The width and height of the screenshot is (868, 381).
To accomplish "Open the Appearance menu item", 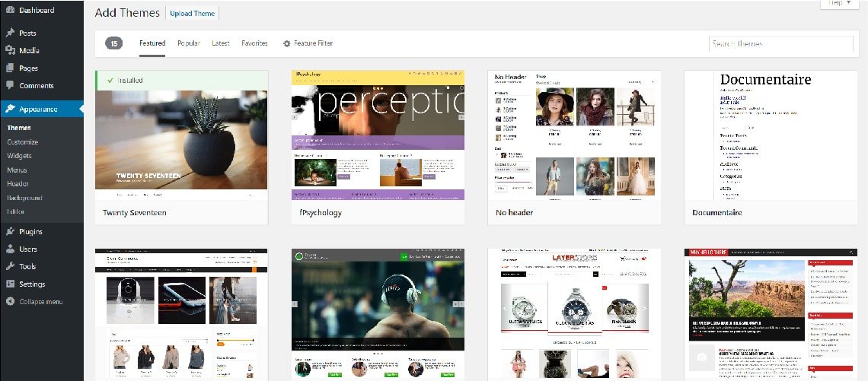I will [42, 109].
